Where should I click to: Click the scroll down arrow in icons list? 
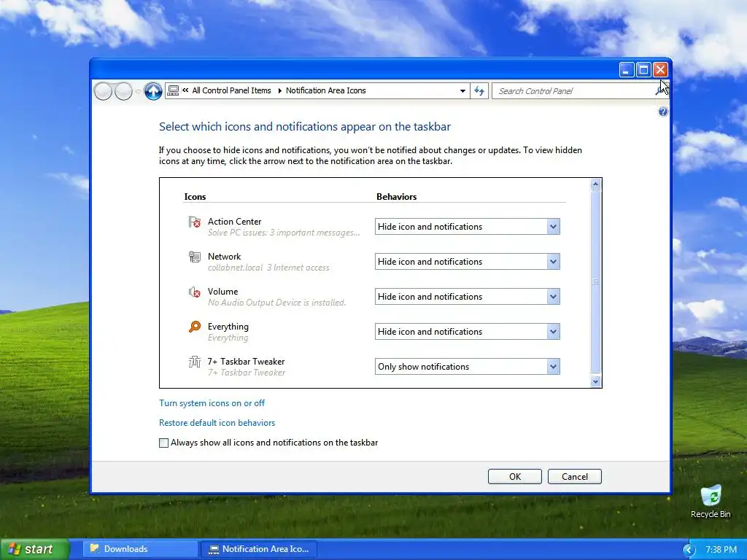click(x=595, y=381)
